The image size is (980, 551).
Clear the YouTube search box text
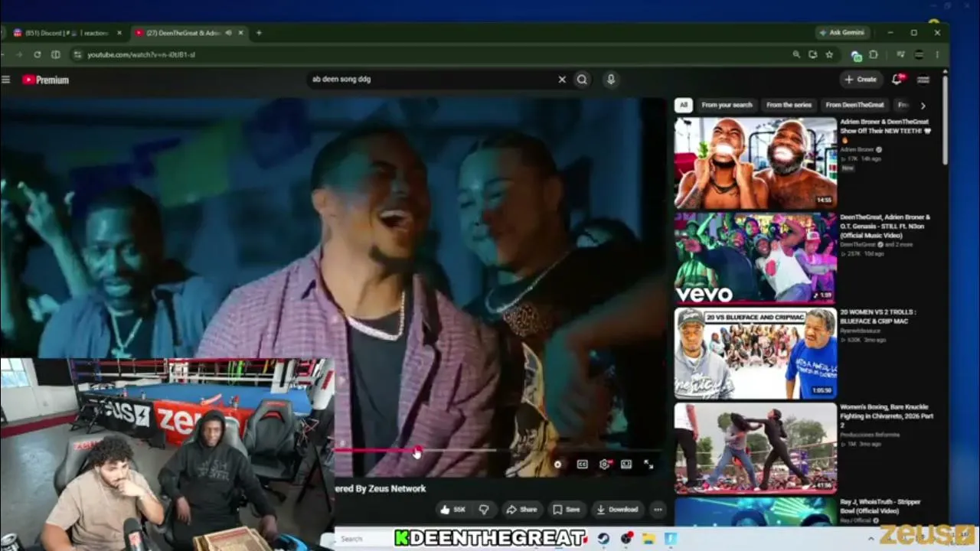tap(562, 80)
